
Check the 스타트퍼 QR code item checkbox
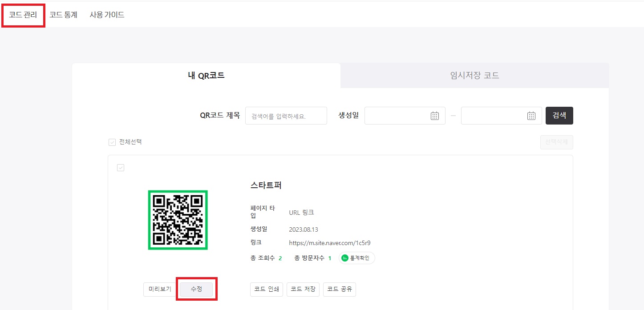(x=120, y=167)
